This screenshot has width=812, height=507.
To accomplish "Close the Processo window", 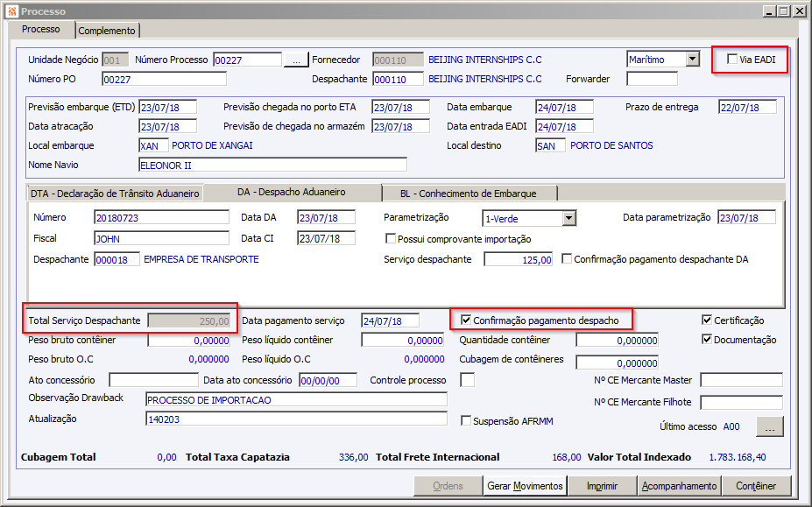I will [x=799, y=11].
